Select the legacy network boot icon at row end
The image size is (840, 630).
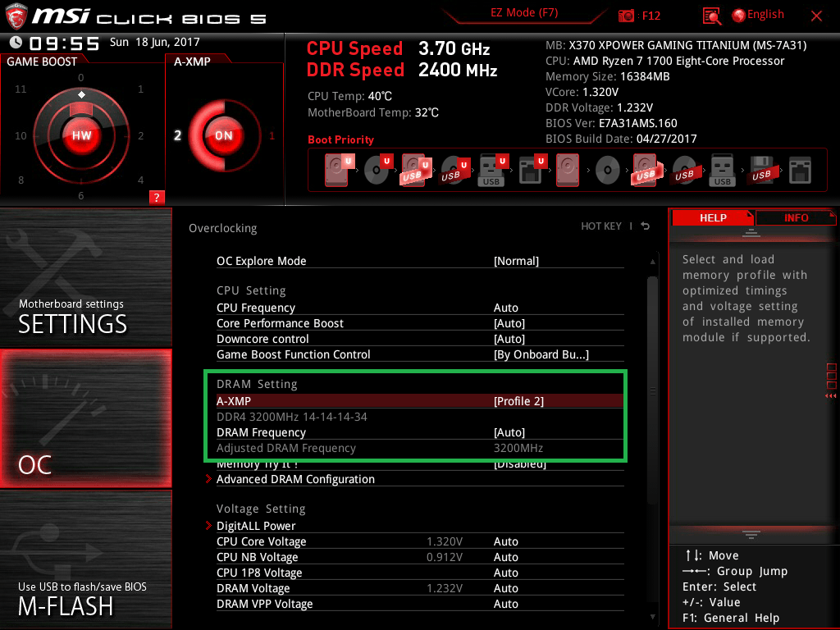800,171
